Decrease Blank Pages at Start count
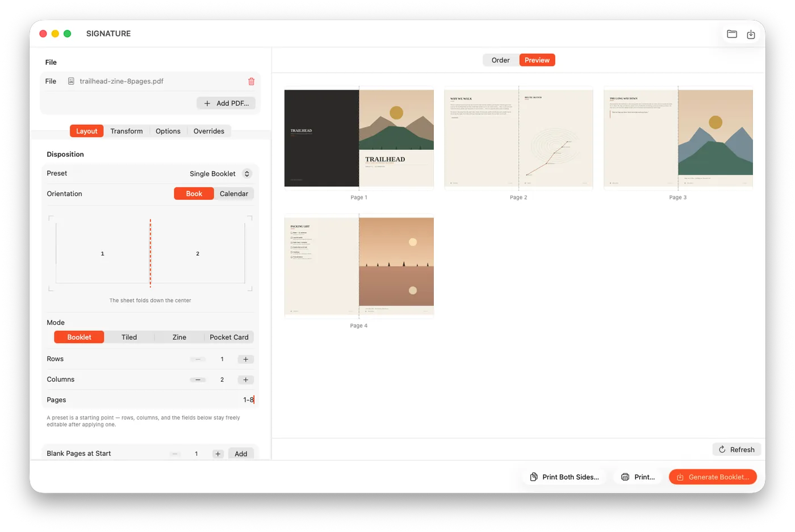Image resolution: width=795 pixels, height=532 pixels. (175, 454)
